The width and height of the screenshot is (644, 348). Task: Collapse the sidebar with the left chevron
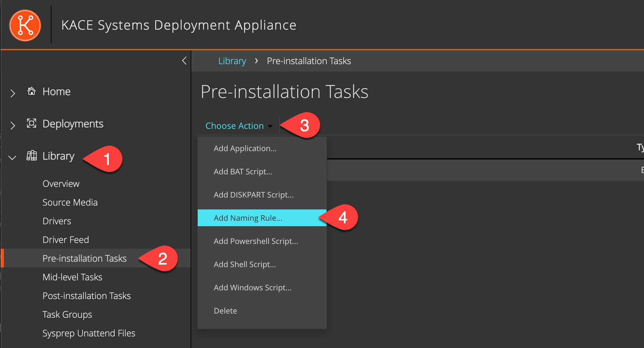[184, 61]
